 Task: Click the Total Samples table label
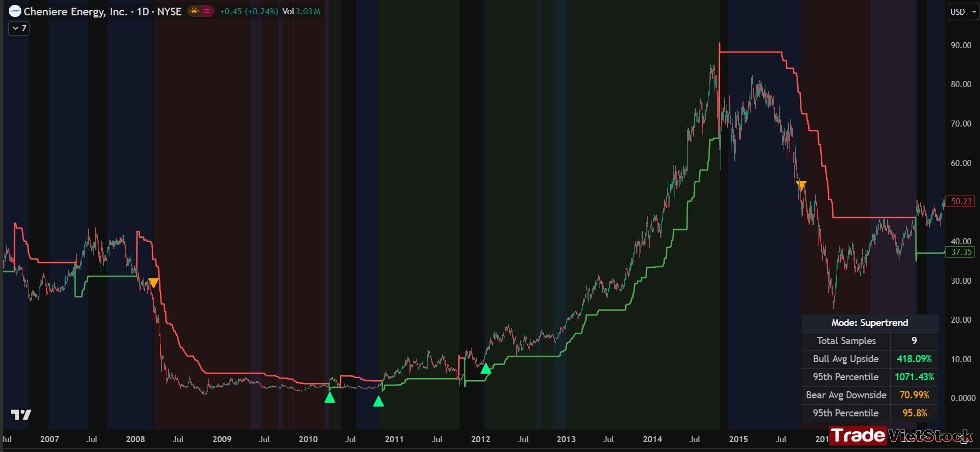coord(846,341)
